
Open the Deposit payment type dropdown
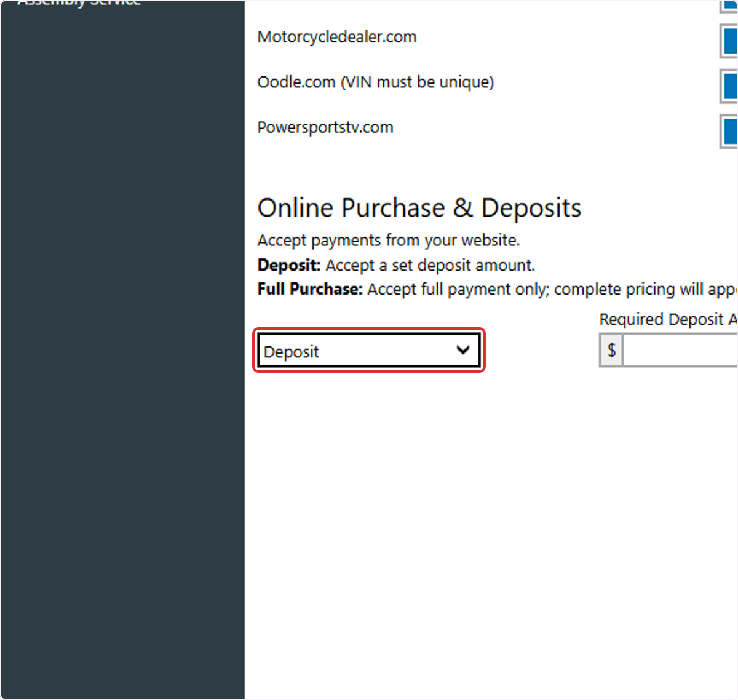369,351
